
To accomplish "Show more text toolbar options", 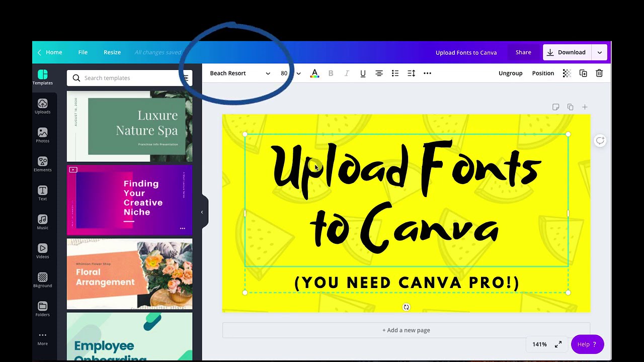I will tap(427, 73).
